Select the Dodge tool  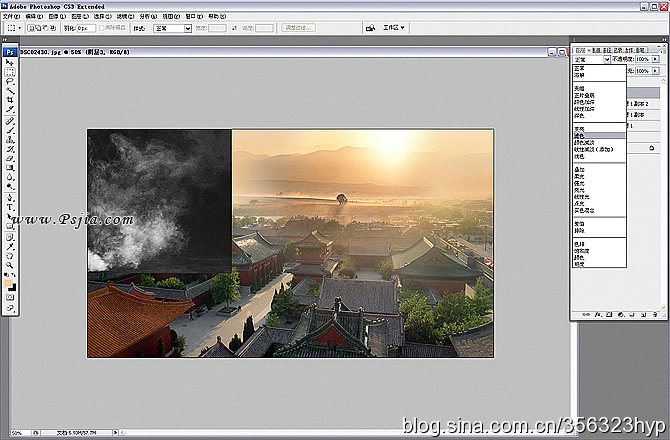(10, 187)
